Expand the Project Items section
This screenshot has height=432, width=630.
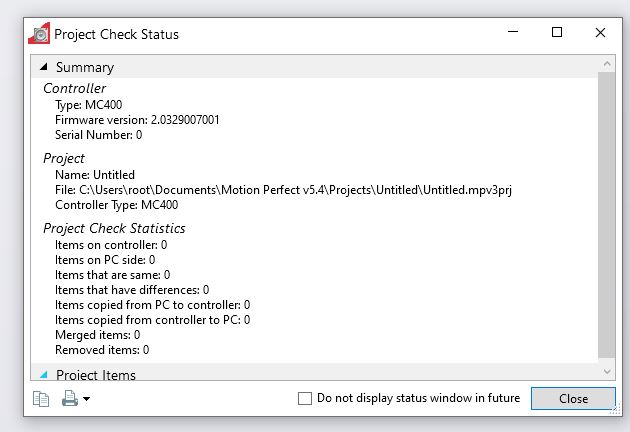click(44, 375)
